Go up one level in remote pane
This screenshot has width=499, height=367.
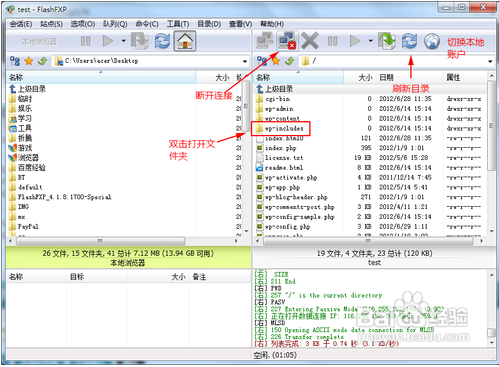point(290,61)
